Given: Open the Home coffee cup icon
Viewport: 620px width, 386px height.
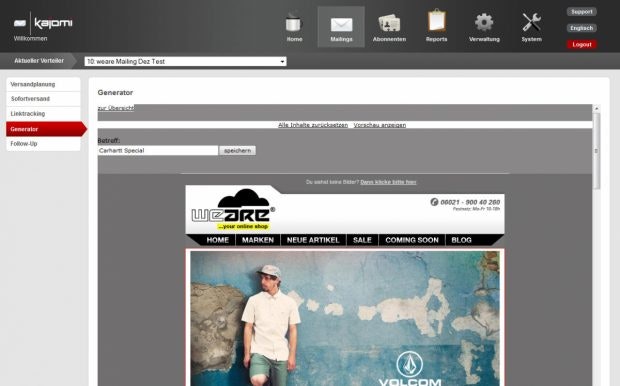Looking at the screenshot, I should [294, 23].
